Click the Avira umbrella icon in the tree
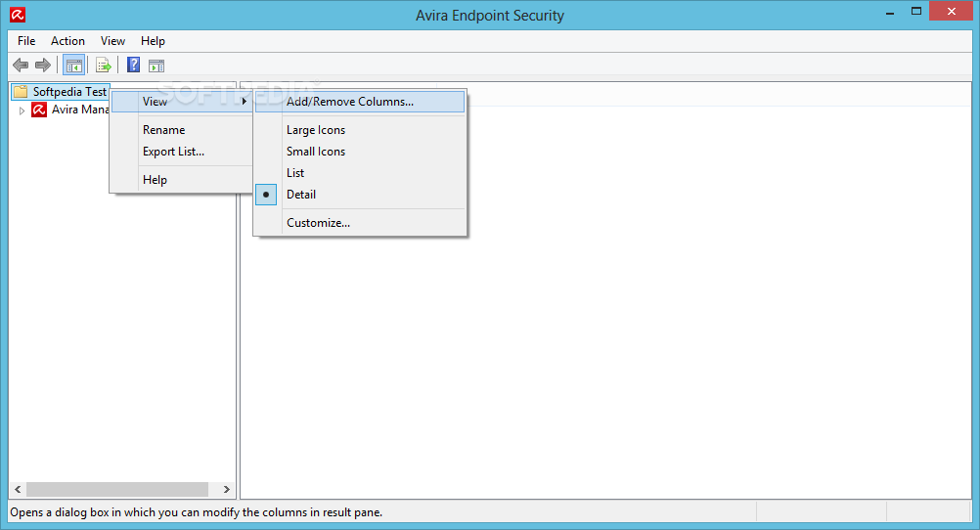The width and height of the screenshot is (980, 530). (39, 110)
